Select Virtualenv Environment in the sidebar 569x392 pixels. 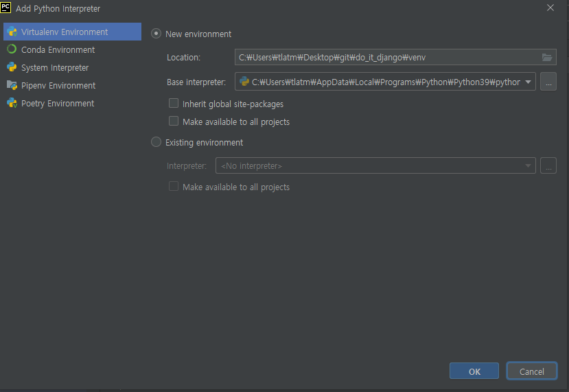pyautogui.click(x=72, y=32)
